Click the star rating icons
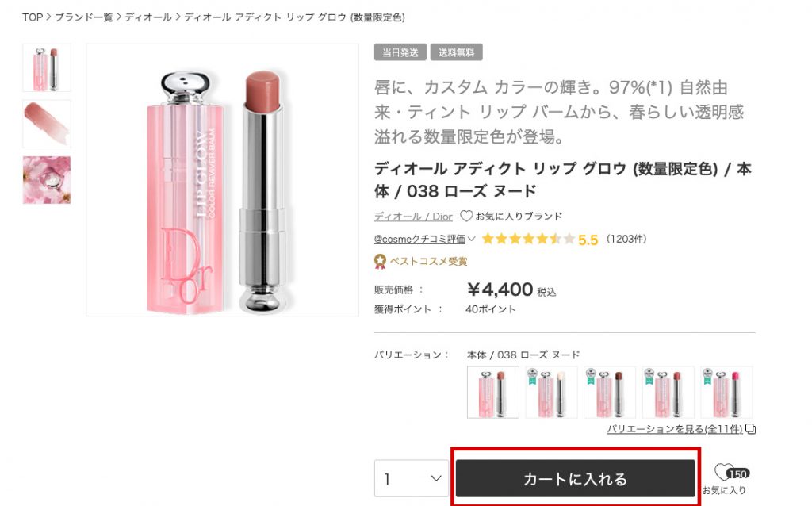 tap(527, 239)
